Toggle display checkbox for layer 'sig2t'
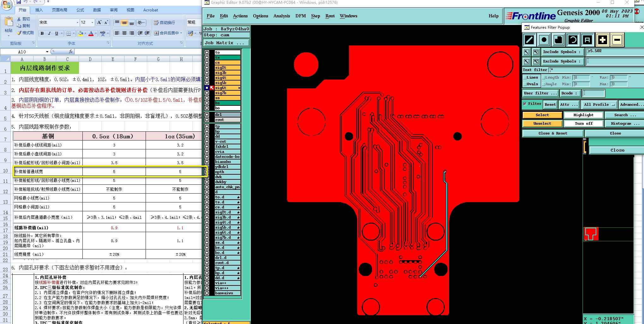The width and height of the screenshot is (644, 324). (x=207, y=68)
